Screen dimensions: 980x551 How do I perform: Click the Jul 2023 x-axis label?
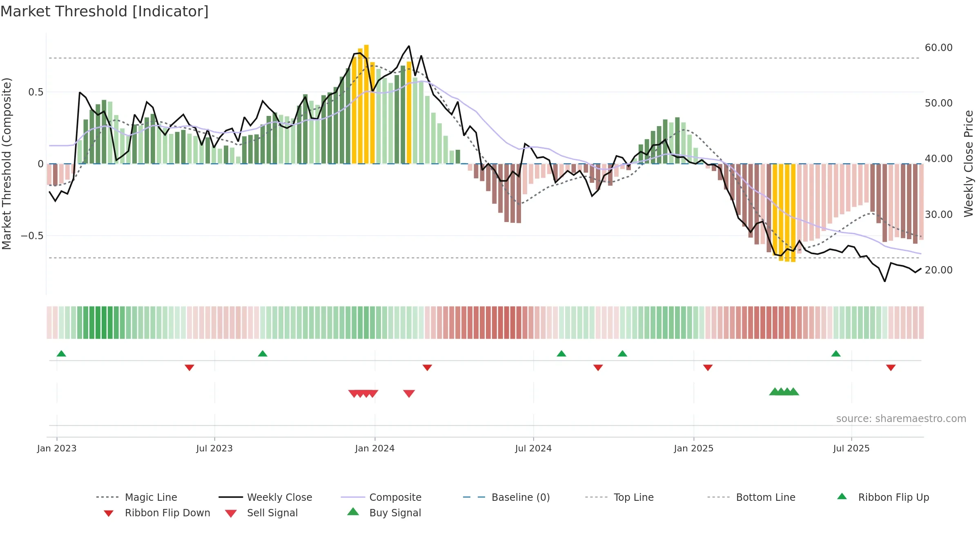(x=214, y=449)
